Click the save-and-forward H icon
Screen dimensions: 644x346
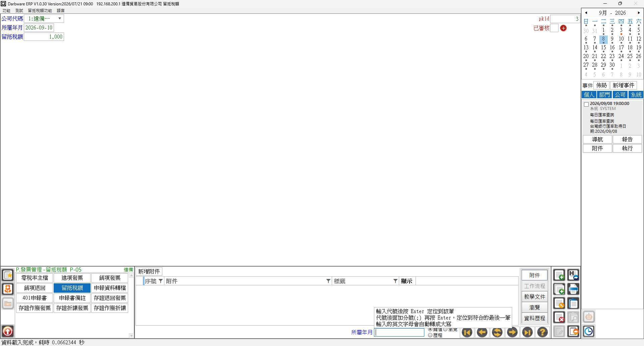point(573,275)
